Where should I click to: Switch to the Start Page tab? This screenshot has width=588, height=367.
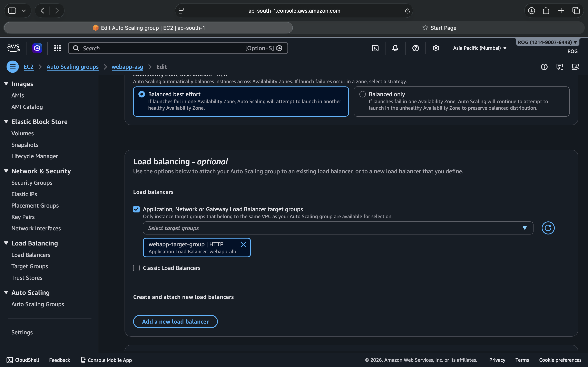(x=439, y=28)
